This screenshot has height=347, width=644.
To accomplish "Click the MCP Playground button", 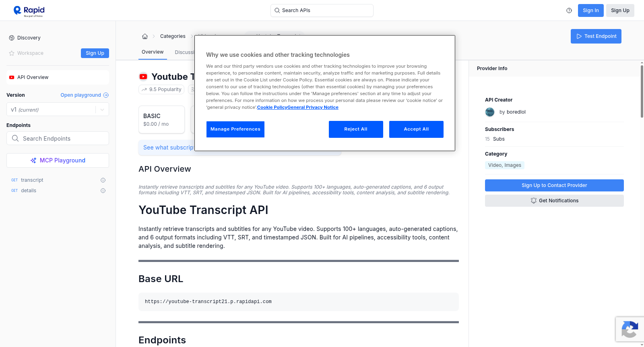I will [x=58, y=160].
